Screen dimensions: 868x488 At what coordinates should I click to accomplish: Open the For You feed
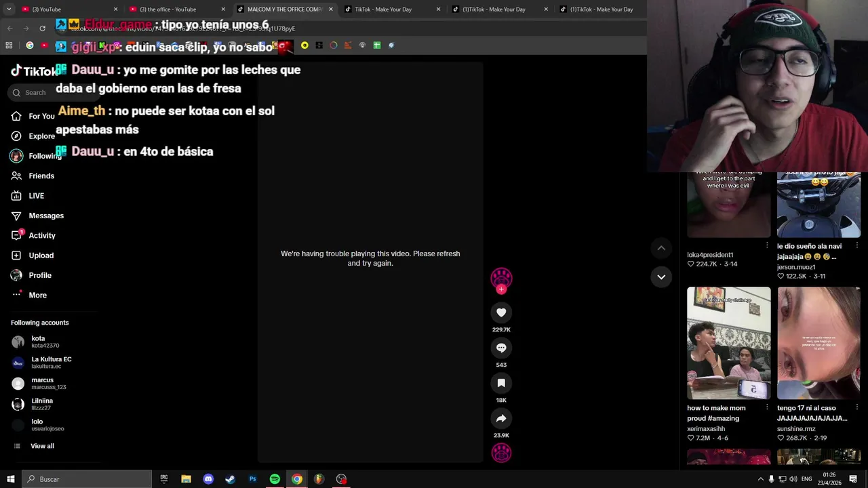coord(33,116)
